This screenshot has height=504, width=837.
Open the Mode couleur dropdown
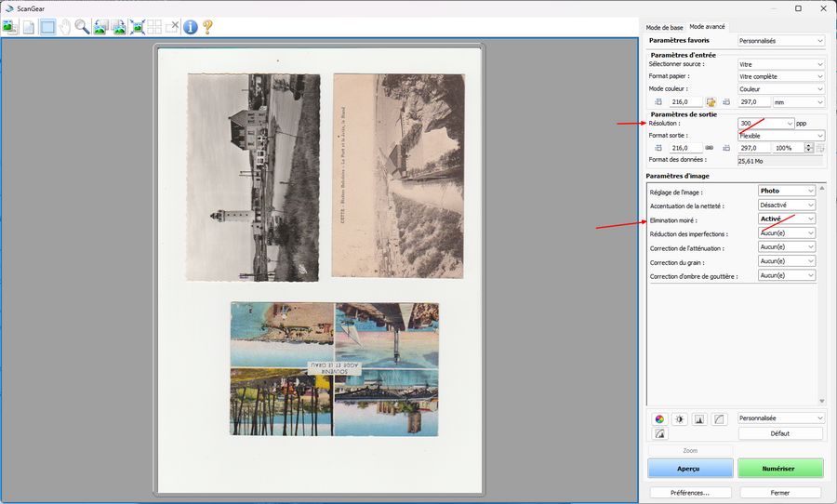(818, 89)
